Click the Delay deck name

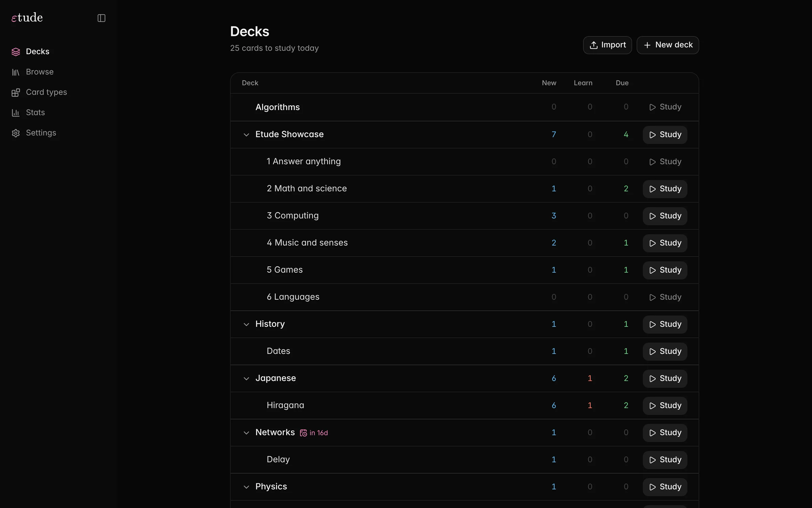(278, 459)
